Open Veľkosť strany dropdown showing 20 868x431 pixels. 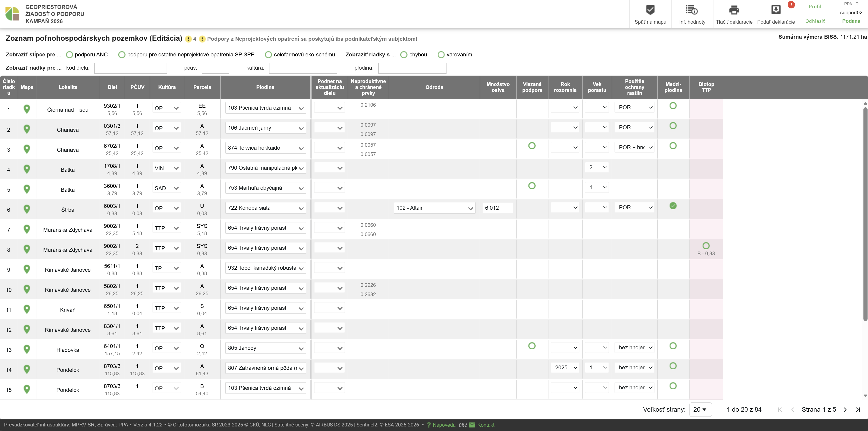pos(700,409)
